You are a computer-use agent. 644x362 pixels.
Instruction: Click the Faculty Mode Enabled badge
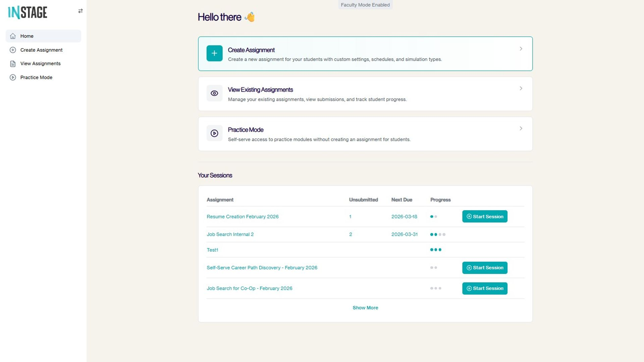tap(365, 5)
